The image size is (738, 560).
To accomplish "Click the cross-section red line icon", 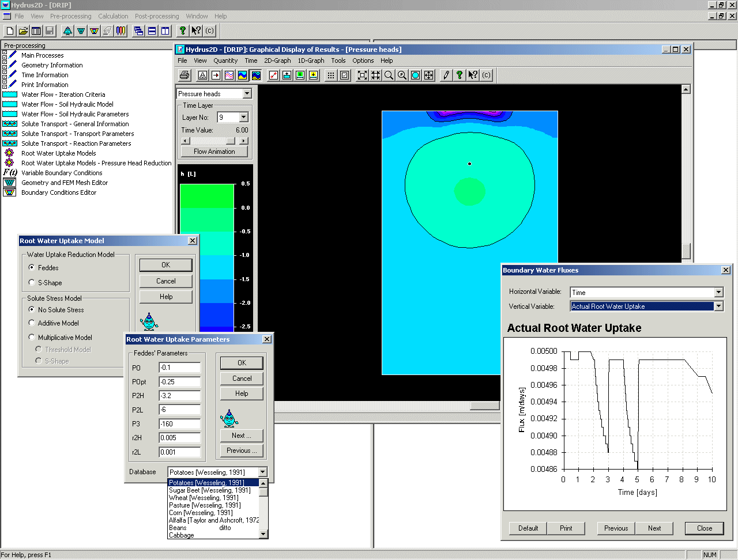I will [x=273, y=75].
